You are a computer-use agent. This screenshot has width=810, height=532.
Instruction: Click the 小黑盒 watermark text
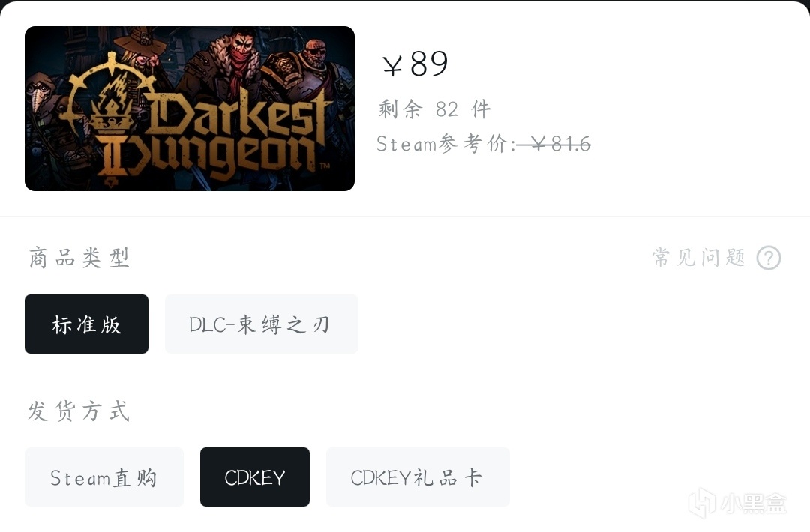[x=753, y=504]
